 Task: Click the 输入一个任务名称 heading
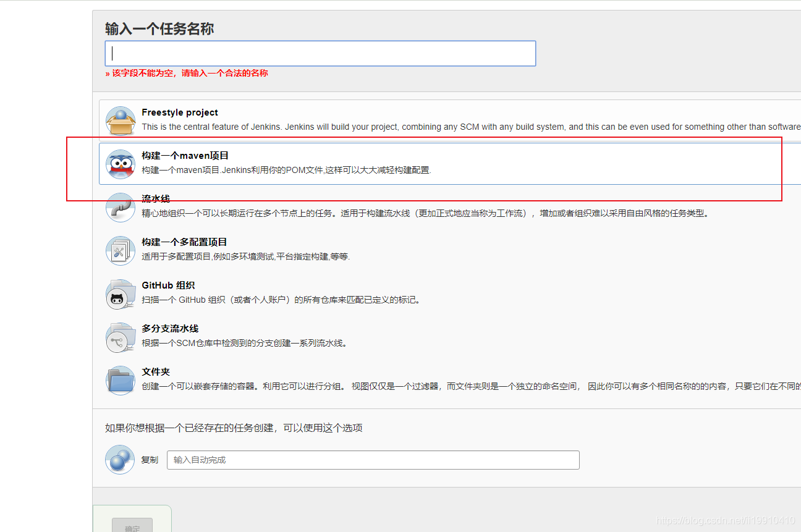click(x=159, y=29)
